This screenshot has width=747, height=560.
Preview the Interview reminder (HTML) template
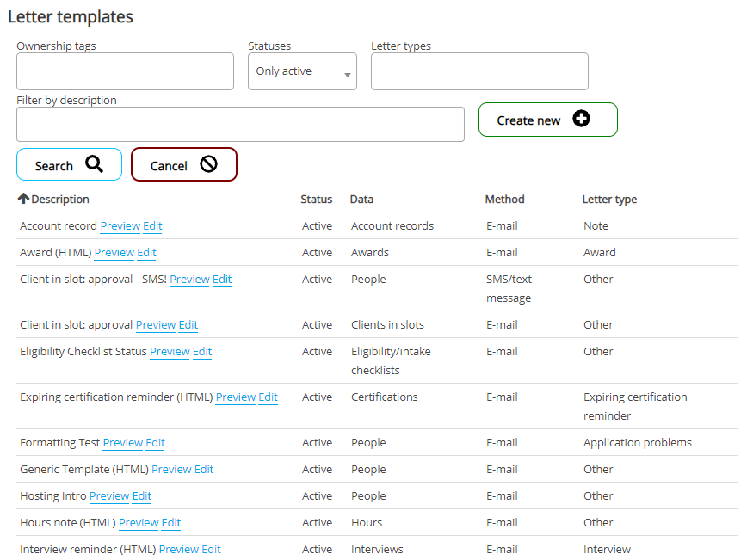pyautogui.click(x=179, y=549)
